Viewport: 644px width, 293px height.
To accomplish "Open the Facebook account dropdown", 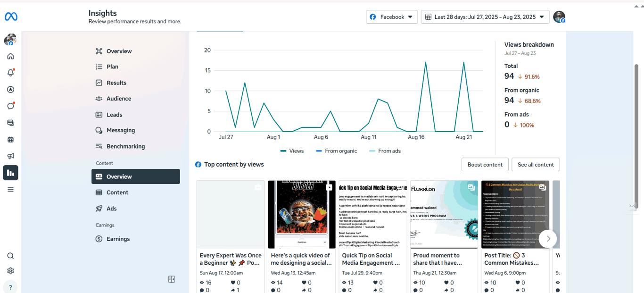I will pyautogui.click(x=392, y=17).
